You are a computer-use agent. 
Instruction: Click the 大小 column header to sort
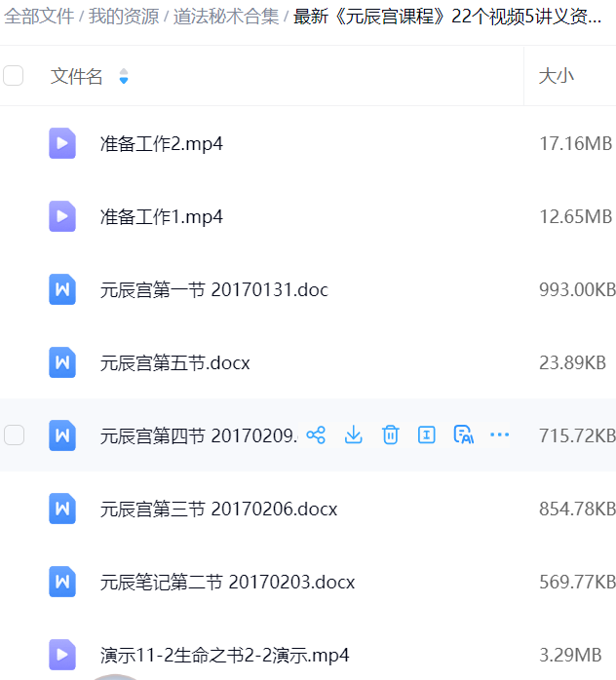557,76
